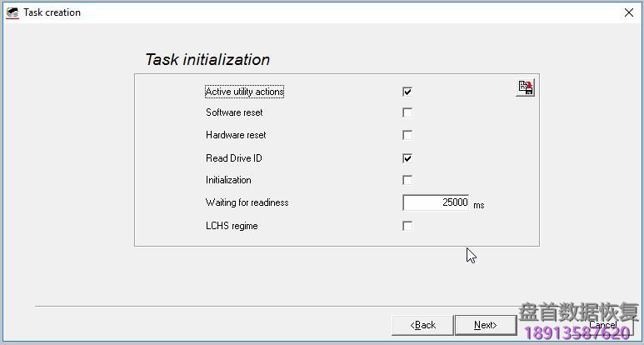This screenshot has width=644, height=345.
Task: Turn on the LCHS regime checkbox
Action: pos(407,226)
